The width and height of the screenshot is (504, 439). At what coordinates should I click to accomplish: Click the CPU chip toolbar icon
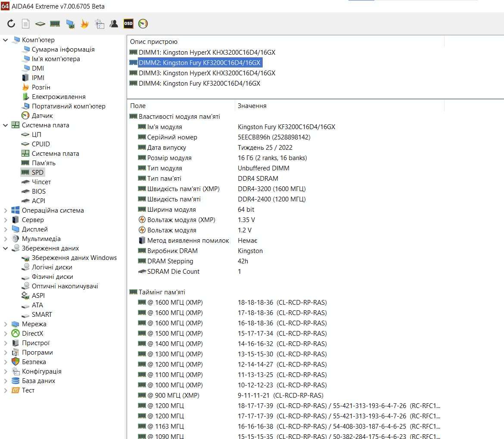(x=40, y=23)
